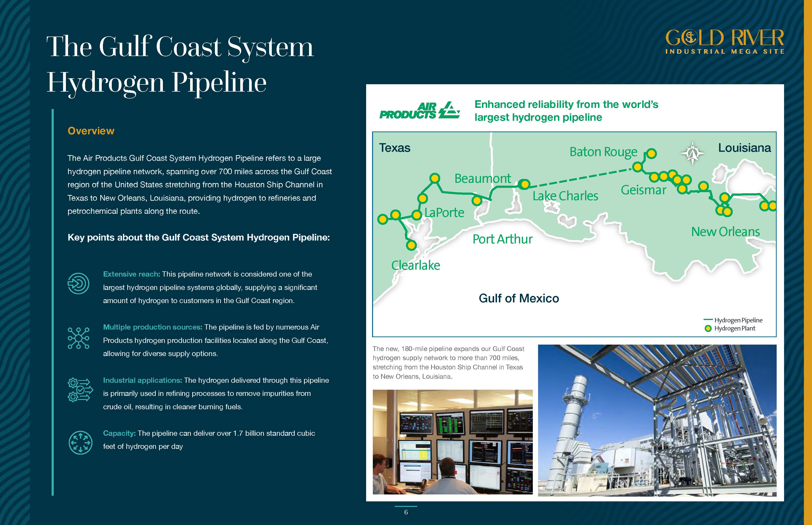Click the Hydrogen Plant legend marker

708,329
